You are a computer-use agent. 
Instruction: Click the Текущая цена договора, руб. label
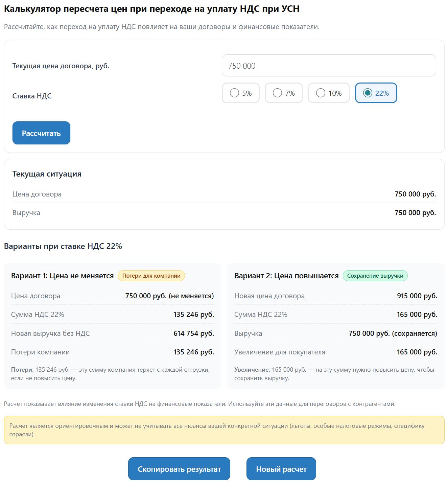click(x=61, y=66)
